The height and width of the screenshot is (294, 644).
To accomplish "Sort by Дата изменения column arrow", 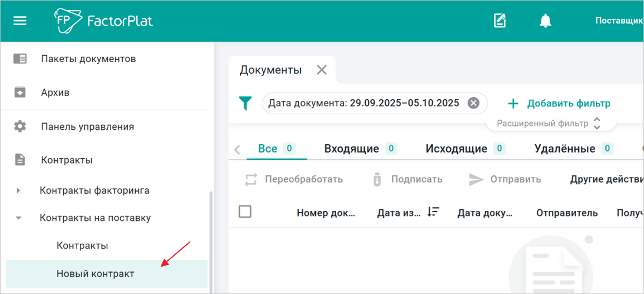I will 433,212.
